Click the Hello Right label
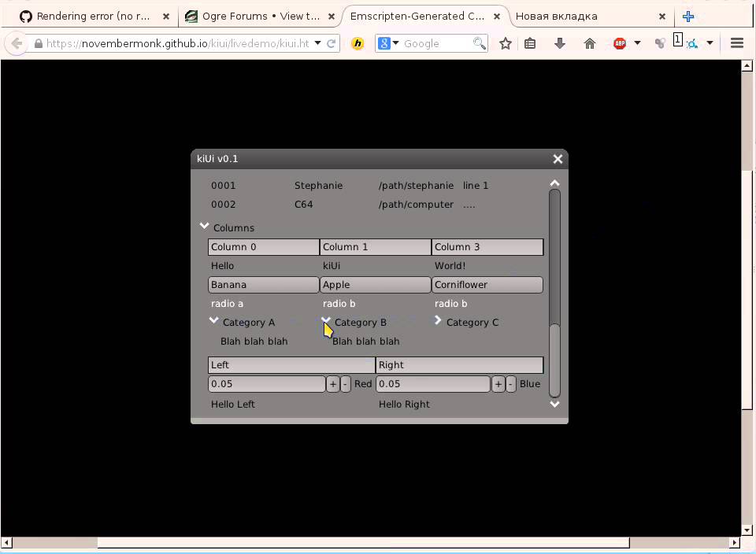Viewport: 756px width, 554px height. point(404,404)
